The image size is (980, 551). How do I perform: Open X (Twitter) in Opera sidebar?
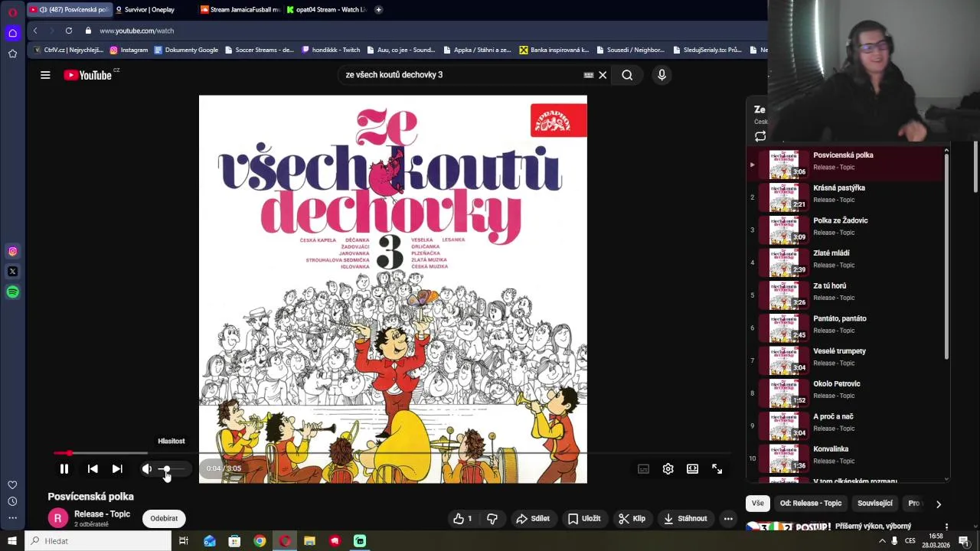(12, 272)
